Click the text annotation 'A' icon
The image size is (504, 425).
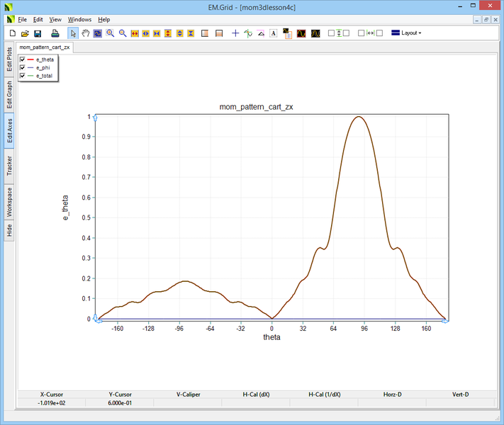pos(273,33)
